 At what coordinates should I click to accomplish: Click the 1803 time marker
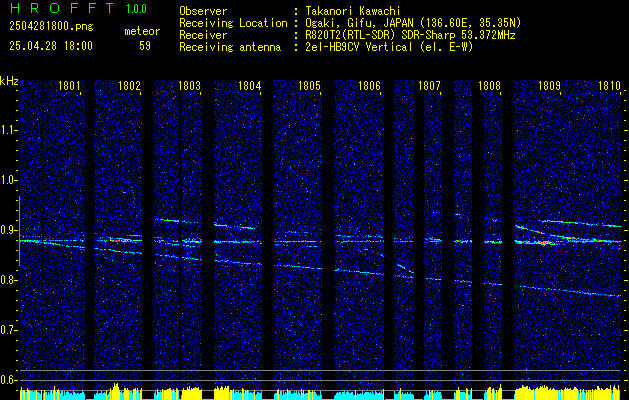coord(189,86)
